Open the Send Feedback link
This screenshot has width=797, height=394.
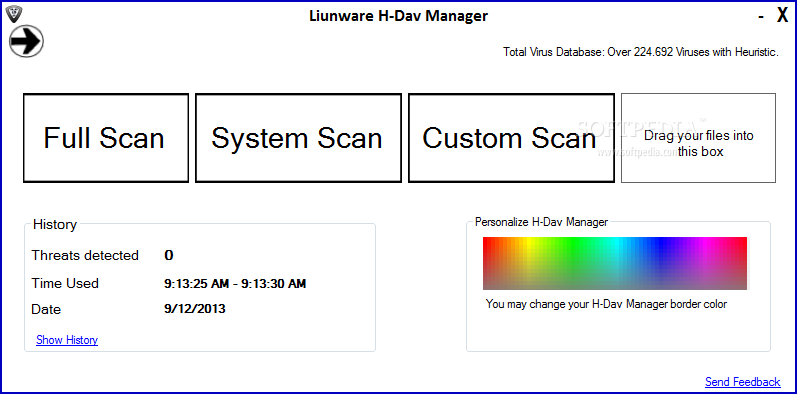tap(743, 382)
